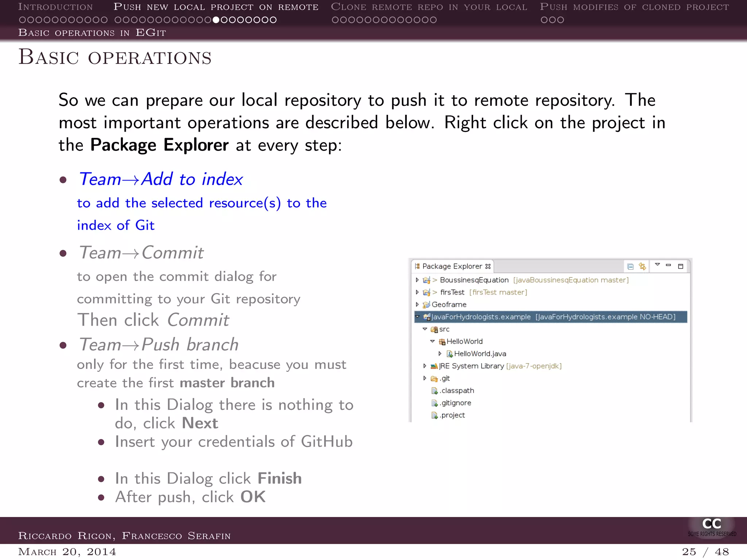Click the HelloWorld.java file icon
This screenshot has width=747, height=560.
coord(450,354)
